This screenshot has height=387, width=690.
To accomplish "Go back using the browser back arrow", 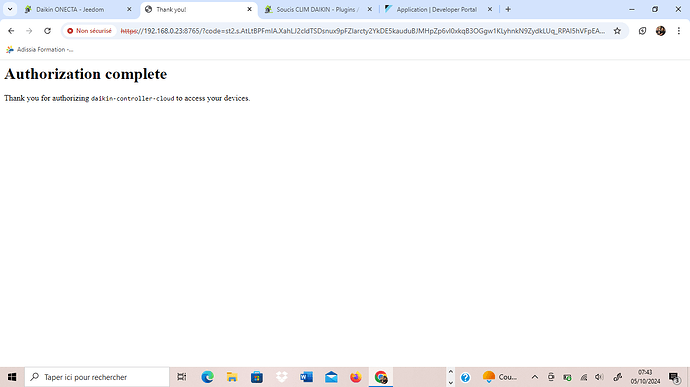I will (11, 31).
